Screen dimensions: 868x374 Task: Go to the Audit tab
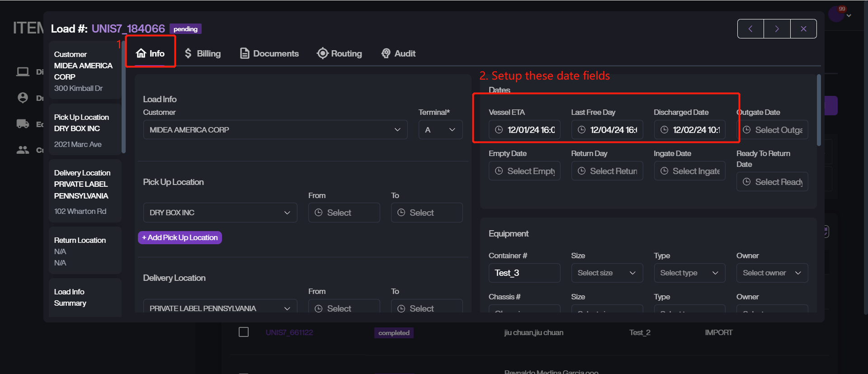[x=398, y=53]
